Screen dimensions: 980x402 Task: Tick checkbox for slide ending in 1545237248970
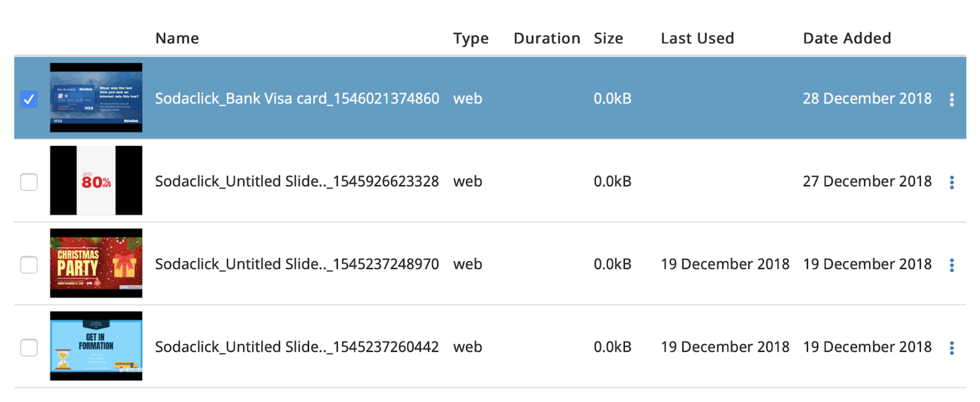pos(29,265)
